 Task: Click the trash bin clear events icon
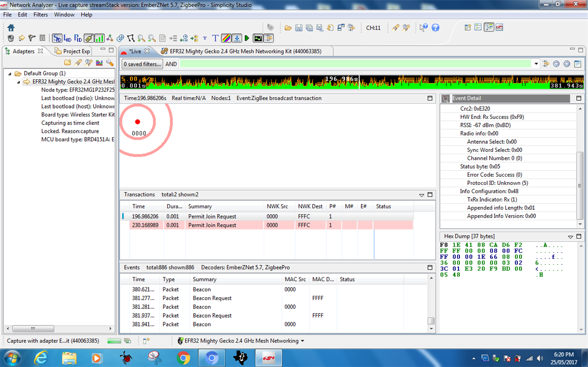pos(11,38)
